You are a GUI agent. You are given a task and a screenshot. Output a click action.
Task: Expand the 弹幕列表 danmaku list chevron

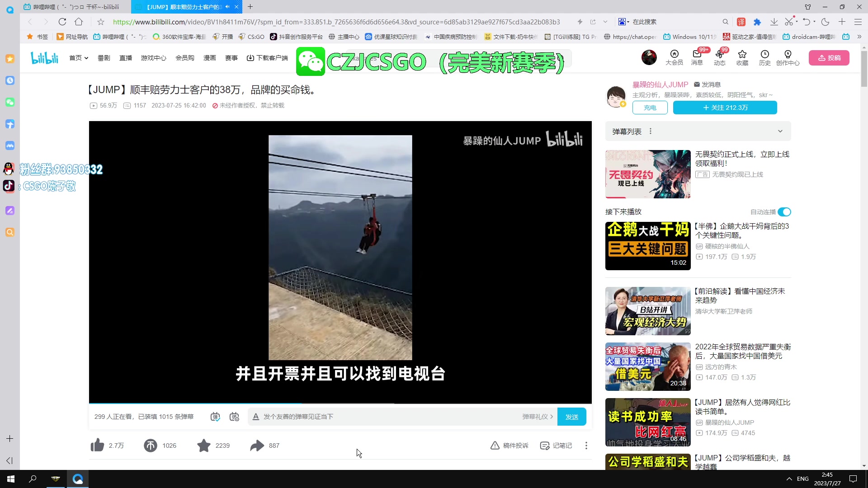click(x=781, y=131)
